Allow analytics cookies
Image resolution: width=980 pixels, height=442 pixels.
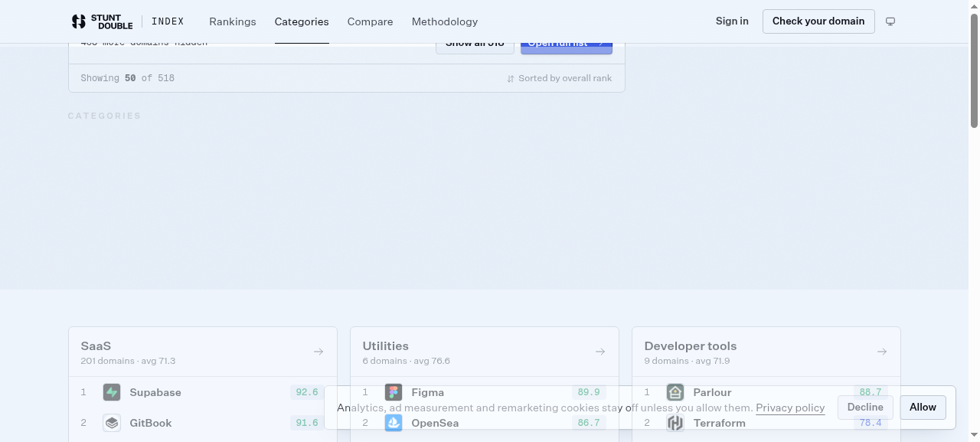[923, 408]
